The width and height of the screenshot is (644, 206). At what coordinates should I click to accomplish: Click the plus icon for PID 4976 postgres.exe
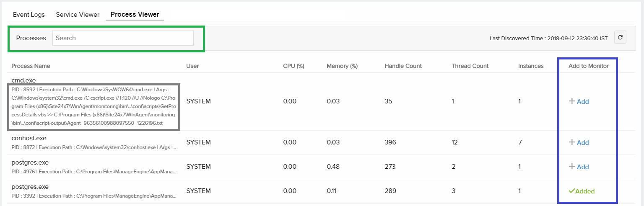pyautogui.click(x=571, y=167)
